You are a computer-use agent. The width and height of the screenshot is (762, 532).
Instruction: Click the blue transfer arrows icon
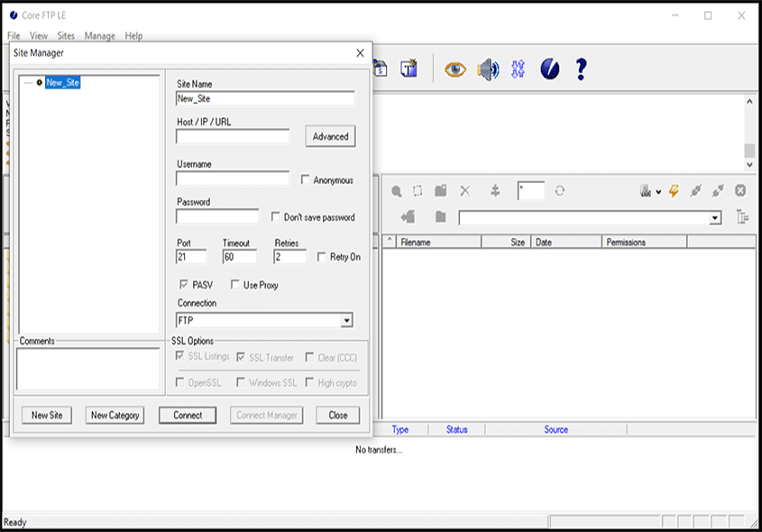pyautogui.click(x=518, y=69)
